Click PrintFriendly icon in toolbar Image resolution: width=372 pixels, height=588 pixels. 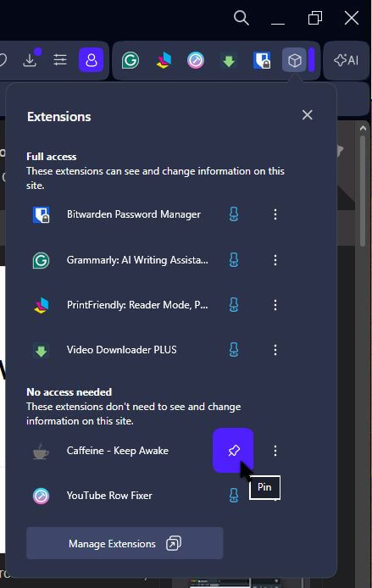[164, 60]
